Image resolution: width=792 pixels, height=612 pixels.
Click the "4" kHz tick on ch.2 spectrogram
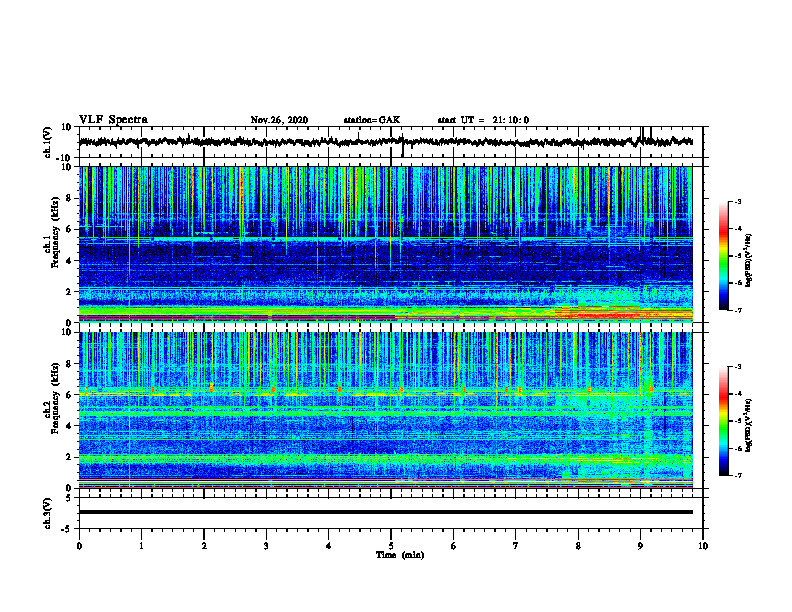click(x=69, y=426)
